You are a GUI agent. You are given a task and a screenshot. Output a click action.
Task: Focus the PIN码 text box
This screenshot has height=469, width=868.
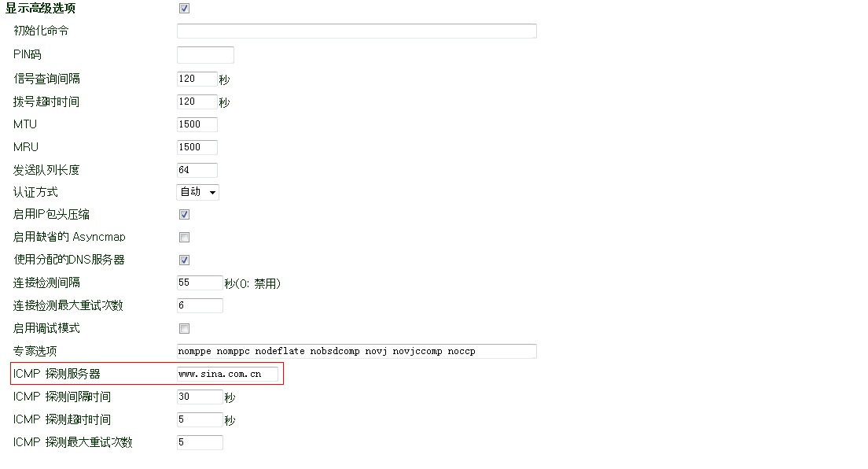click(205, 55)
